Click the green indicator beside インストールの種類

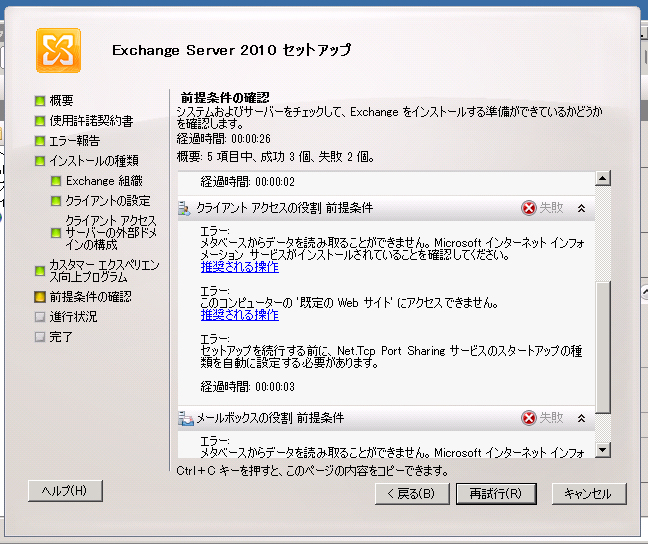pos(40,161)
